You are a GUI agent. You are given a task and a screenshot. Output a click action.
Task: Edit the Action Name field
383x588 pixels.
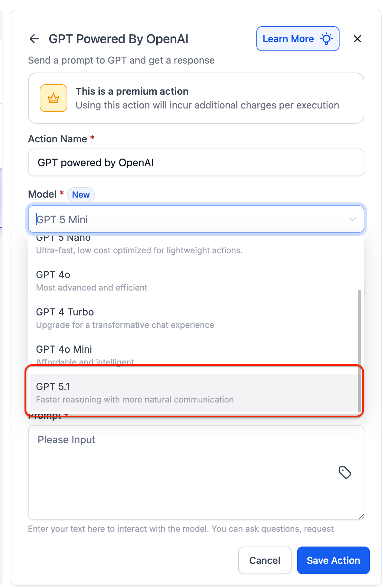tap(196, 163)
